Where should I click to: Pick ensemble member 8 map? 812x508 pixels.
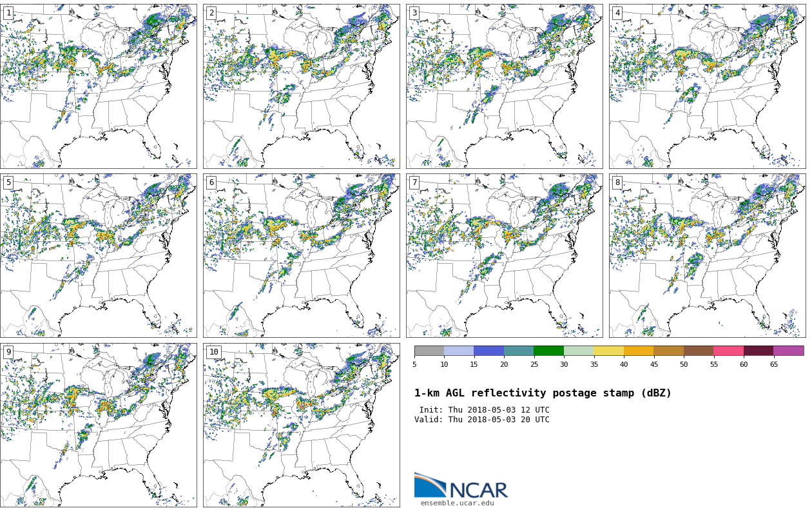coord(707,255)
